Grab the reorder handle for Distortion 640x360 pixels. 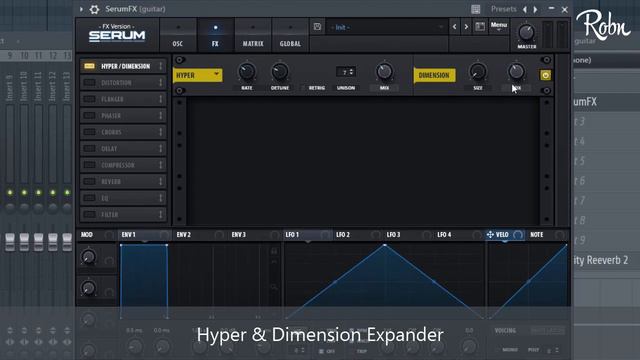coord(161,83)
